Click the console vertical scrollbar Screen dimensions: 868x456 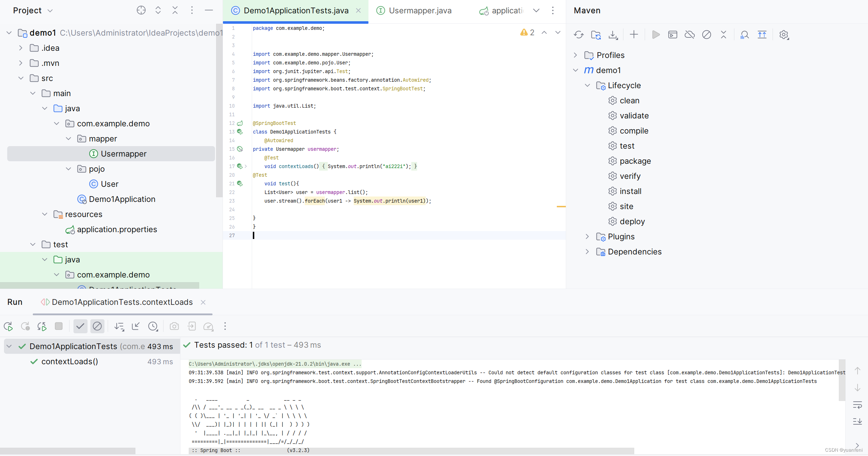coord(842,380)
